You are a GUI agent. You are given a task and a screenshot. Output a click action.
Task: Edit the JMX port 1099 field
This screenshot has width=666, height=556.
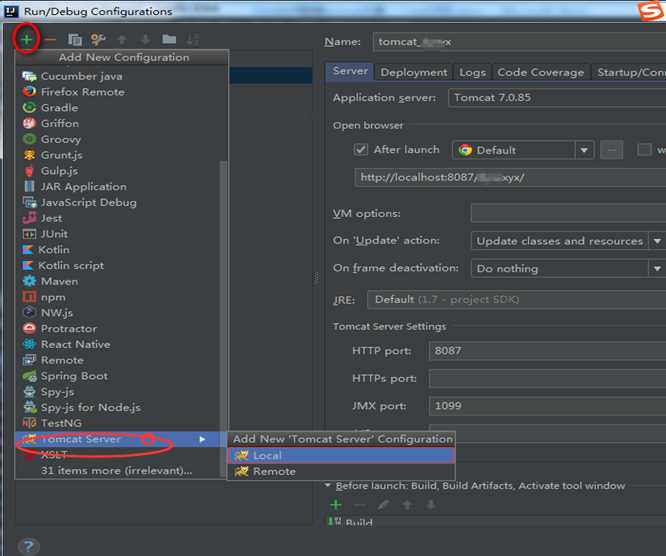pyautogui.click(x=547, y=406)
